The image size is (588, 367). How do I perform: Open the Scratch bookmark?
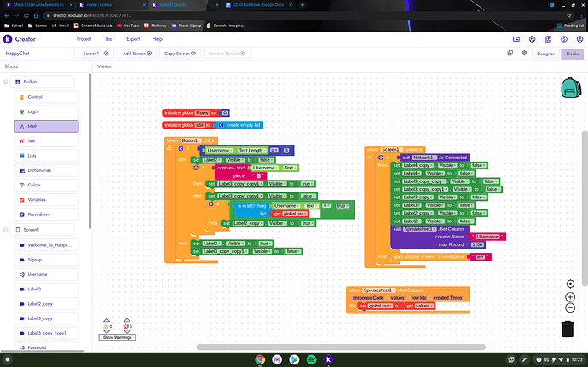(226, 26)
